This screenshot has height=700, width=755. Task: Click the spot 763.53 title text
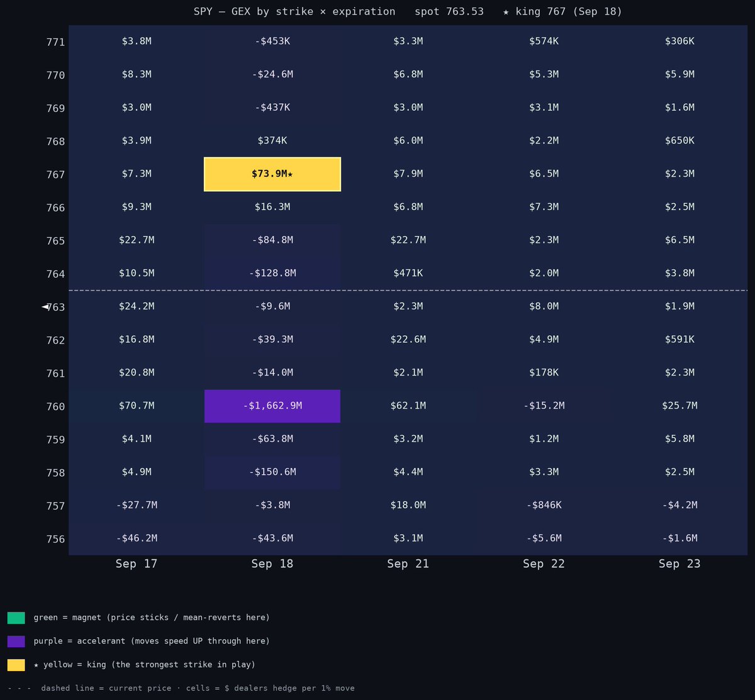449,12
